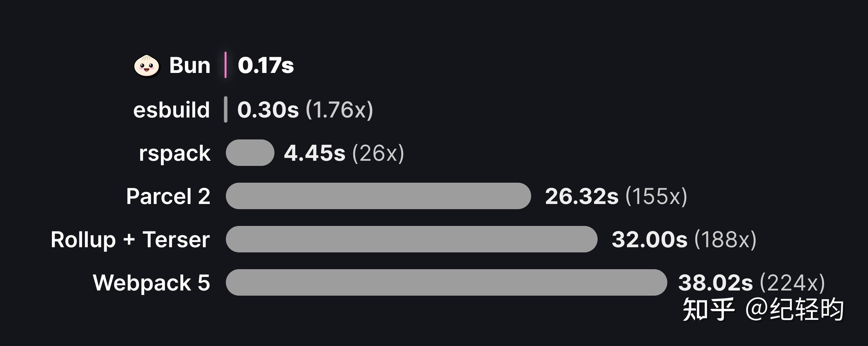
Task: Click the 26.32s timing value
Action: pos(581,196)
